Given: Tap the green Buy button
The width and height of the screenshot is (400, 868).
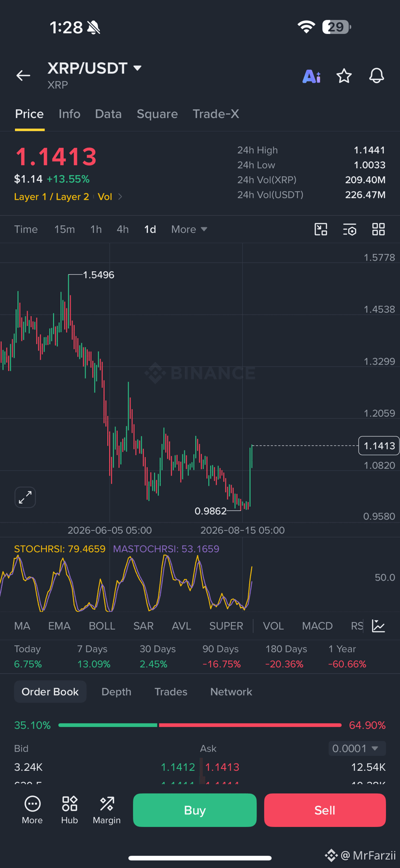Looking at the screenshot, I should pos(195,810).
